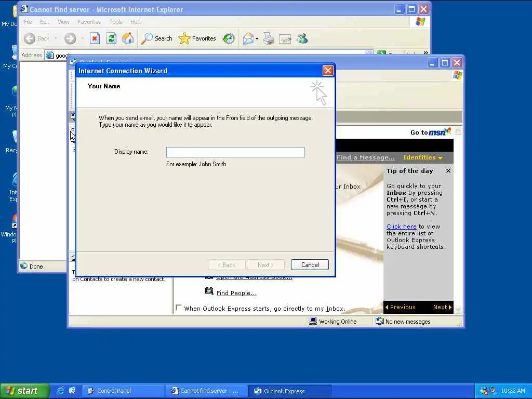The width and height of the screenshot is (532, 399).
Task: Click the Working Online status icon
Action: (313, 321)
